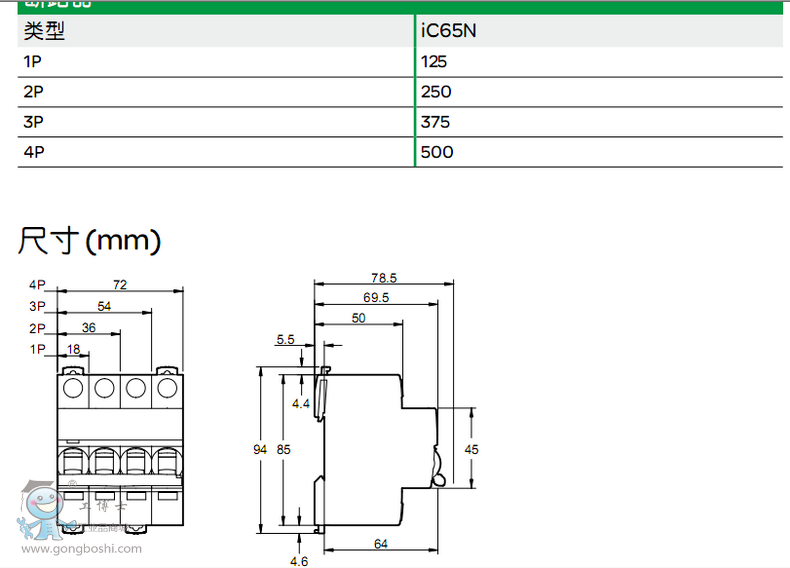Viewport: 790px width, 568px height.
Task: Open the www.gongboshi.com watermark link
Action: tap(82, 548)
